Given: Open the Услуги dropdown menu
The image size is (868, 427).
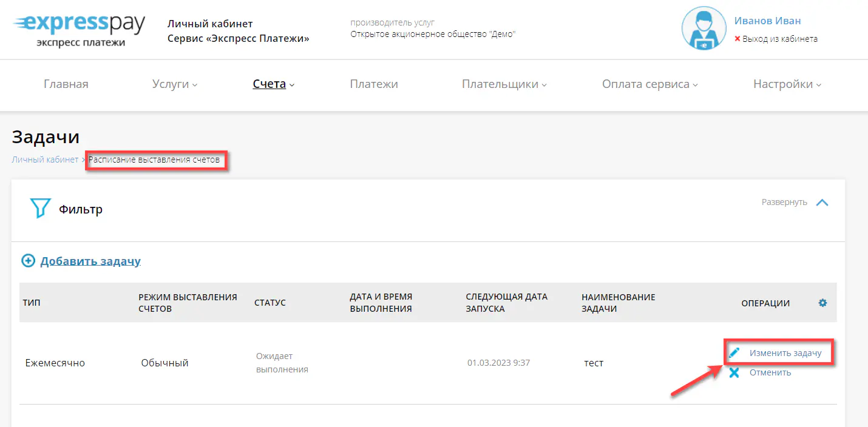Looking at the screenshot, I should click(x=175, y=84).
